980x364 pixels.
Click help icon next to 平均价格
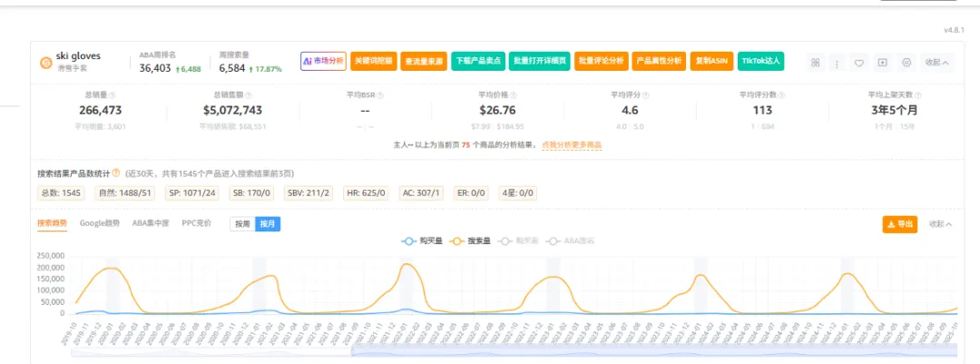click(513, 95)
